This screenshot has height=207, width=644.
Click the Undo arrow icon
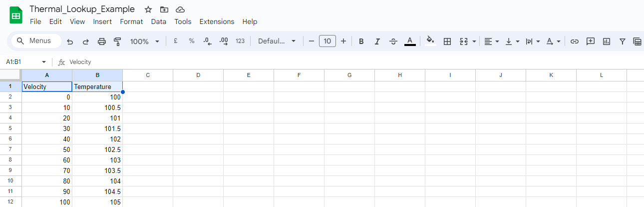tap(70, 41)
